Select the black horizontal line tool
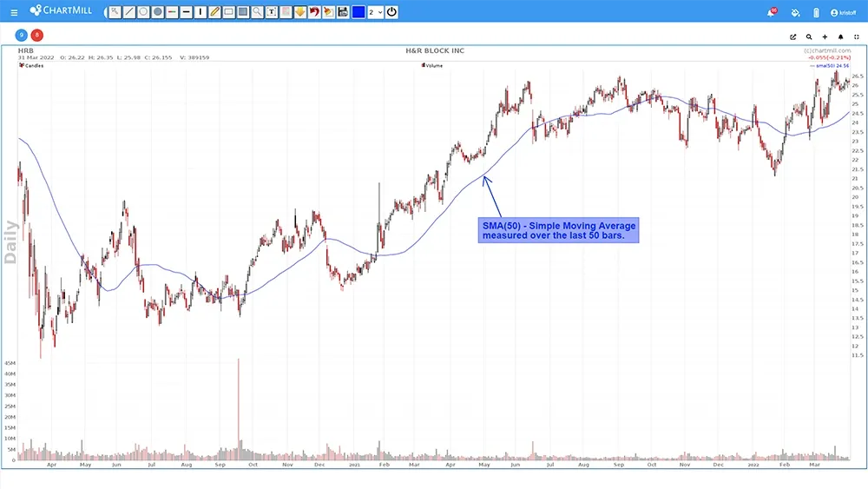 click(187, 11)
